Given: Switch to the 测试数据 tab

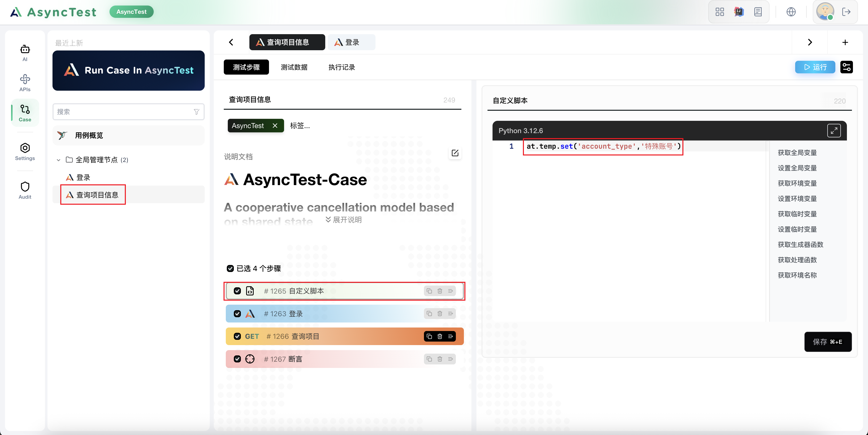Looking at the screenshot, I should click(x=294, y=67).
